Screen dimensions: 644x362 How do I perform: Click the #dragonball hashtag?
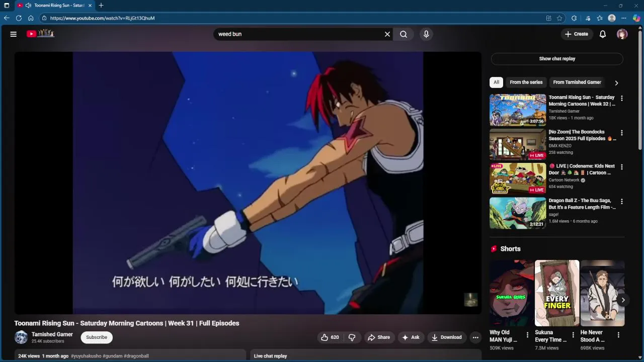136,356
